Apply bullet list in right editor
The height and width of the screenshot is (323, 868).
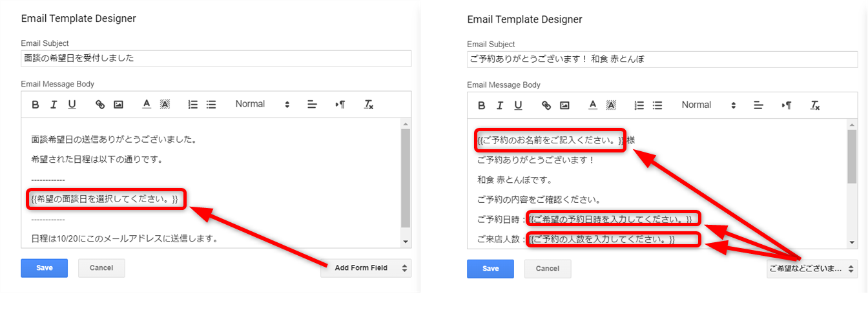[x=657, y=105]
